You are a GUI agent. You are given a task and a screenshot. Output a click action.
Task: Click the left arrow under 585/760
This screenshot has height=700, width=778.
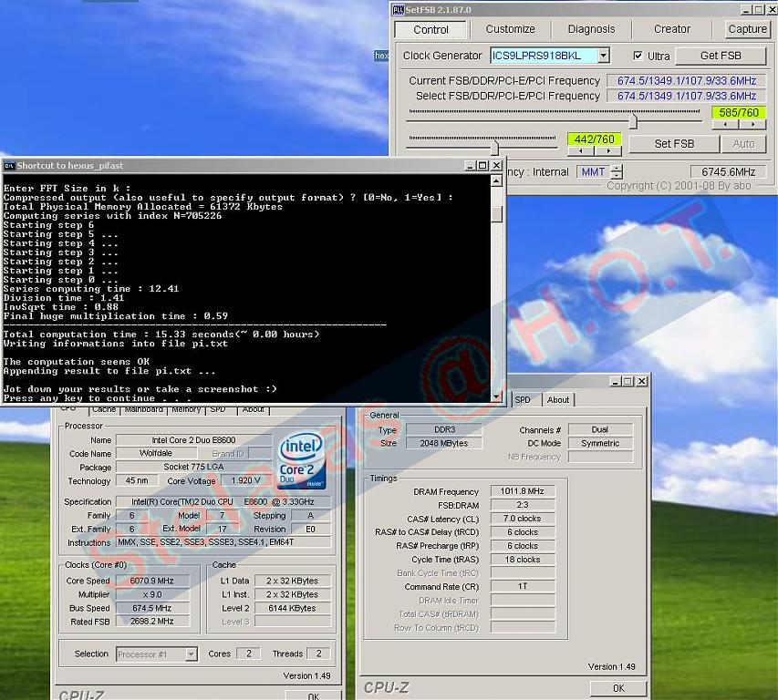(725, 125)
